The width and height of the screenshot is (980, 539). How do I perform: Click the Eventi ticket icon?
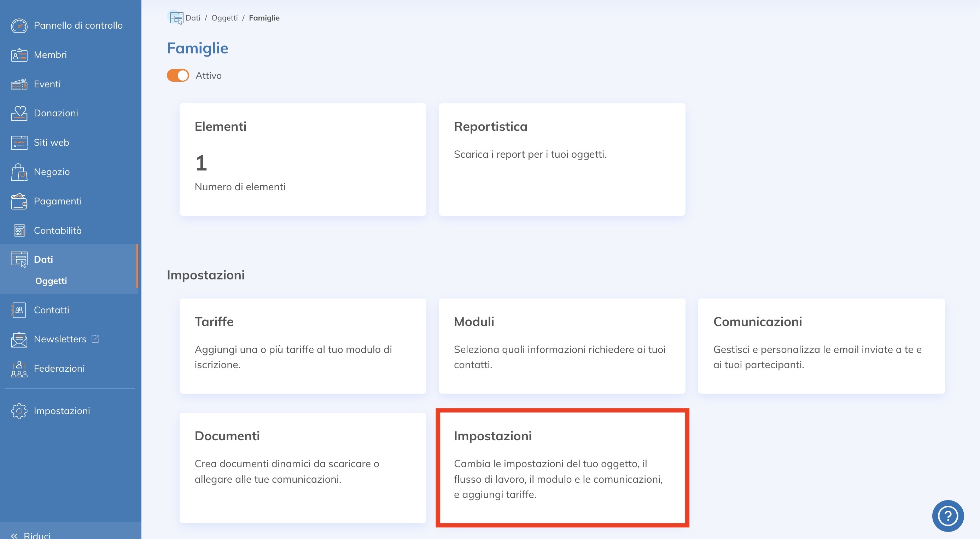point(19,84)
